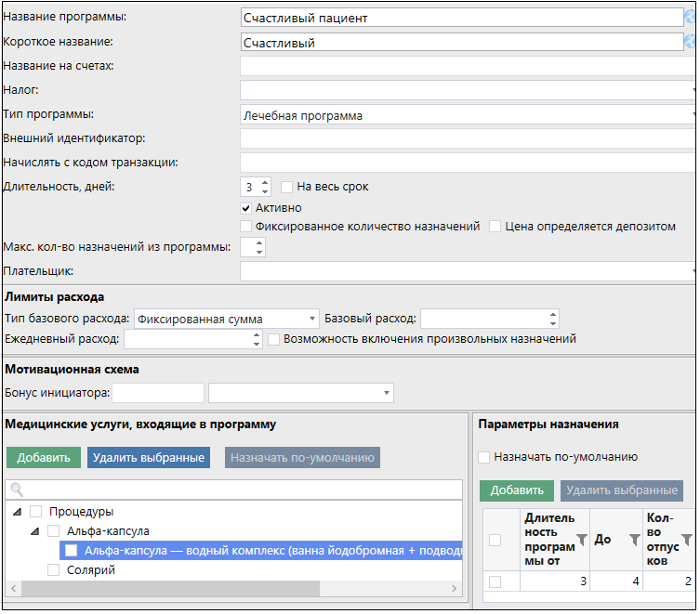Image resolution: width=700 pixels, height=614 pixels.
Task: Click the magnifier icon in services search
Action: pos(17,490)
